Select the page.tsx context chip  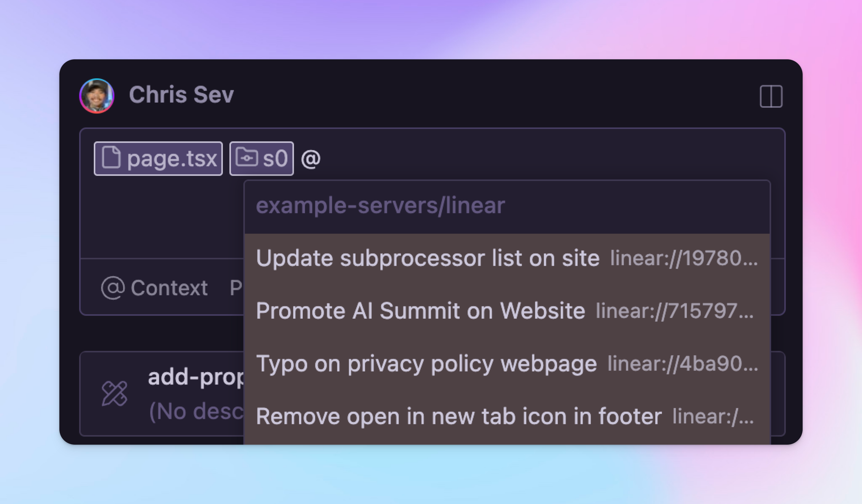tap(158, 159)
